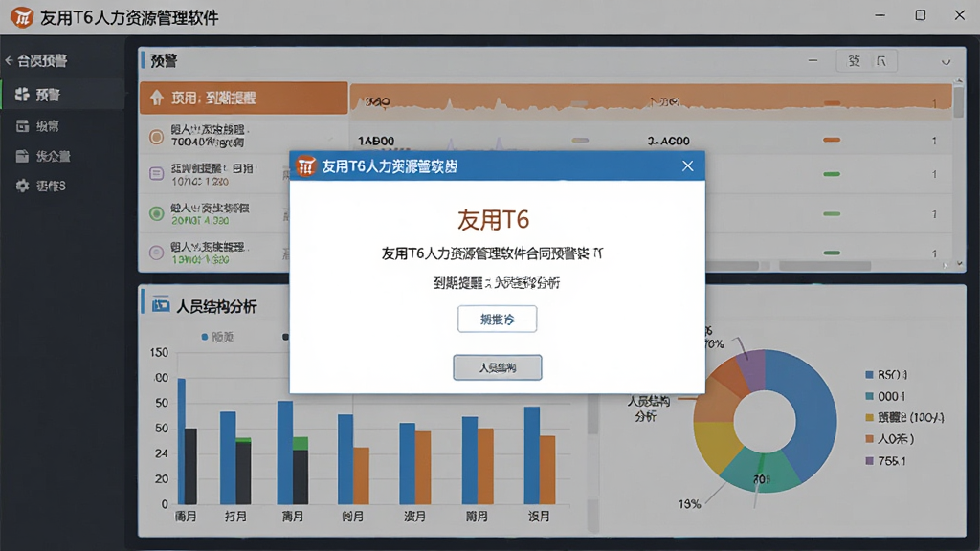Click the green status pill in the bottom list row
Viewport: 980px width, 551px height.
(832, 253)
